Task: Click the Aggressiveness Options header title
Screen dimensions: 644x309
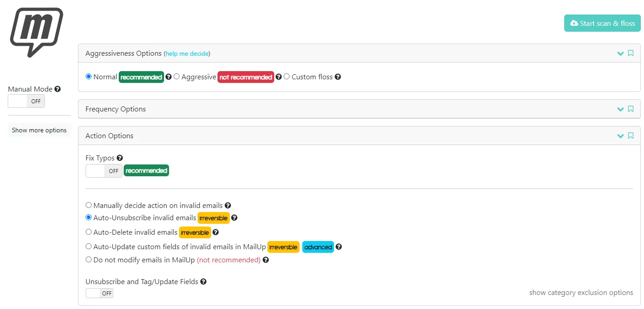Action: click(x=124, y=53)
